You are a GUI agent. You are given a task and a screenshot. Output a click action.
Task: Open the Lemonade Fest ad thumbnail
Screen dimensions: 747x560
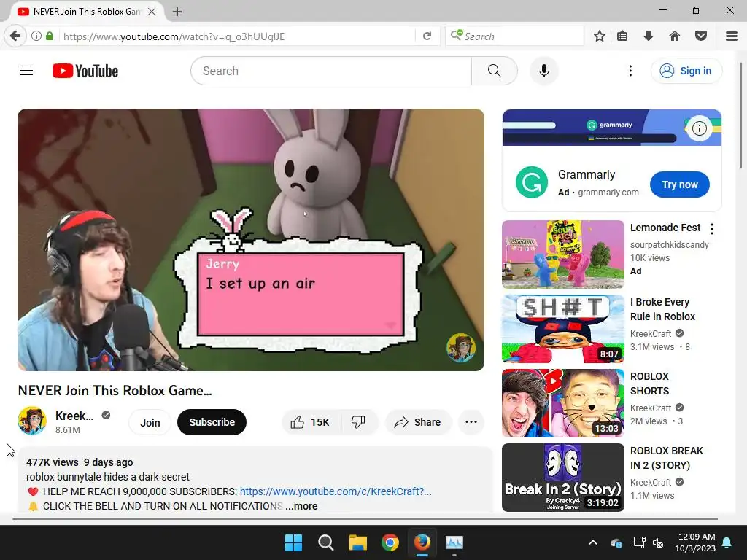[x=563, y=254]
